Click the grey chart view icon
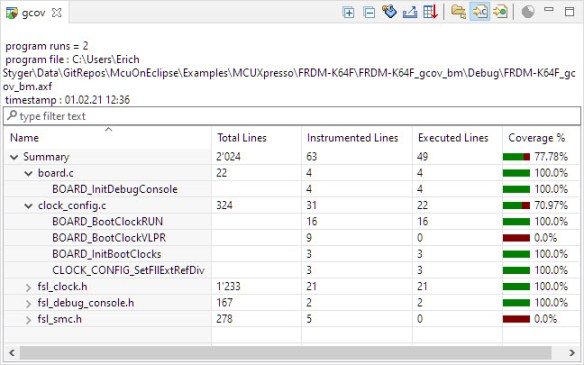 point(528,12)
